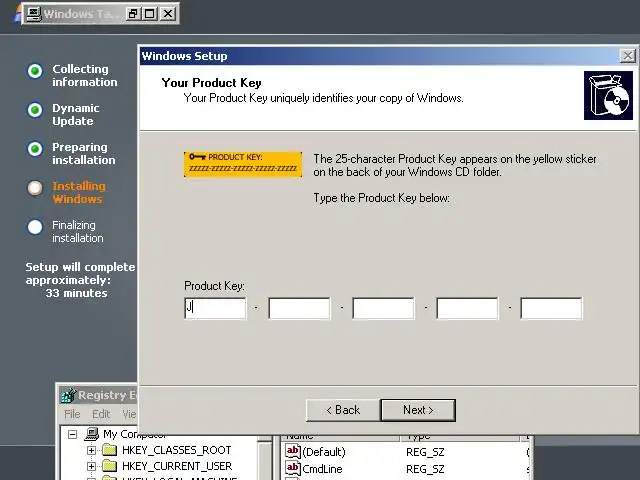640x480 pixels.
Task: Click the "Your Product Key" heading
Action: click(211, 83)
